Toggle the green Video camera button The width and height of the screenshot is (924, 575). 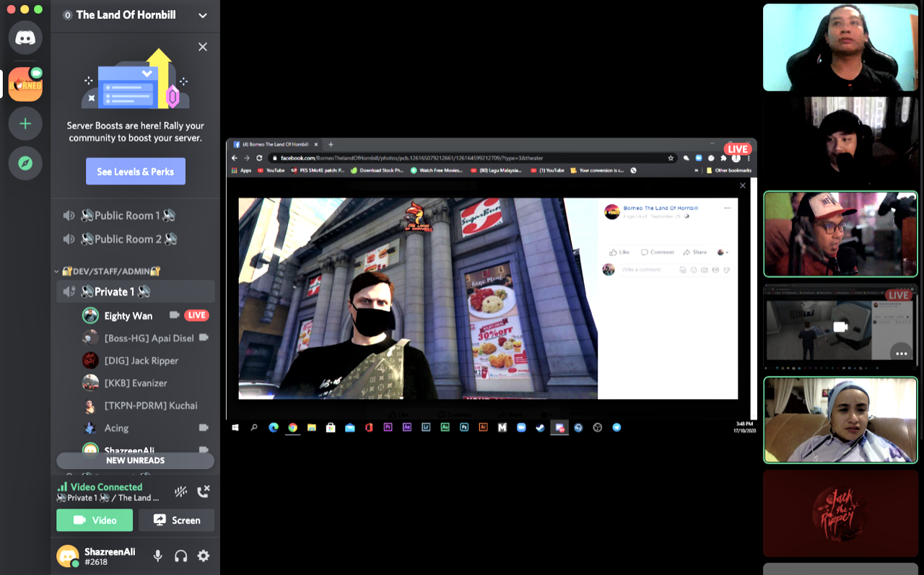click(95, 520)
